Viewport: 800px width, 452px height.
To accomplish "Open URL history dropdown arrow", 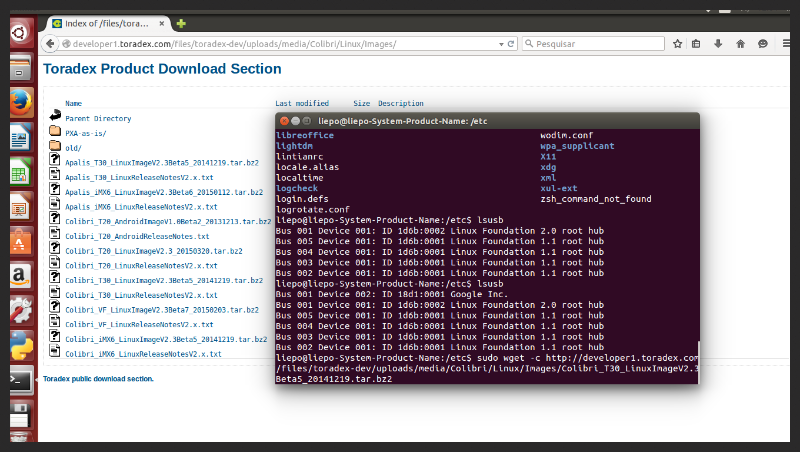I will pos(501,44).
